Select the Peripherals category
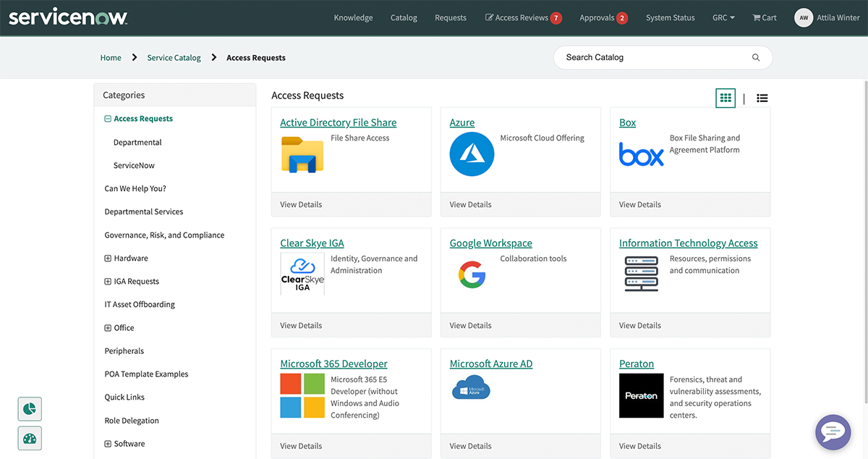The height and width of the screenshot is (459, 868). tap(124, 351)
